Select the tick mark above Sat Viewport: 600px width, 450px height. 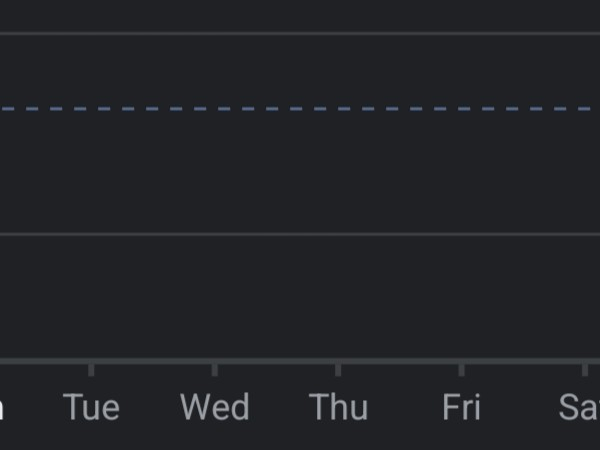(585, 369)
